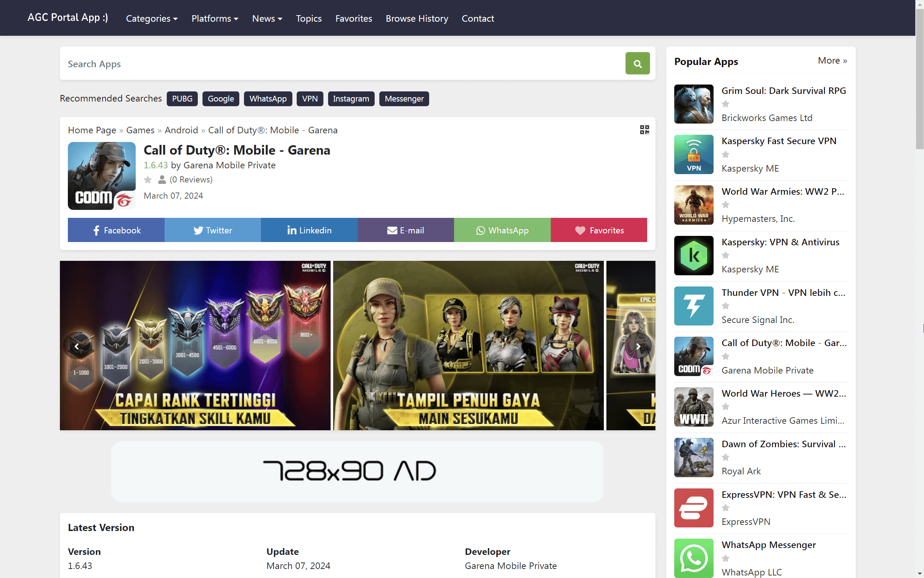Click the AGC Portal App logo

pos(67,18)
